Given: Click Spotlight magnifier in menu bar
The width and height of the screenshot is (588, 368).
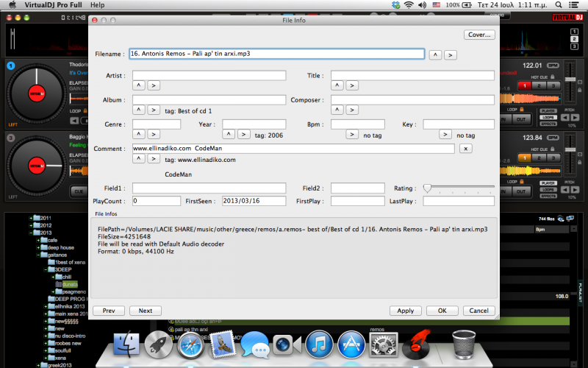Looking at the screenshot, I should coord(559,5).
